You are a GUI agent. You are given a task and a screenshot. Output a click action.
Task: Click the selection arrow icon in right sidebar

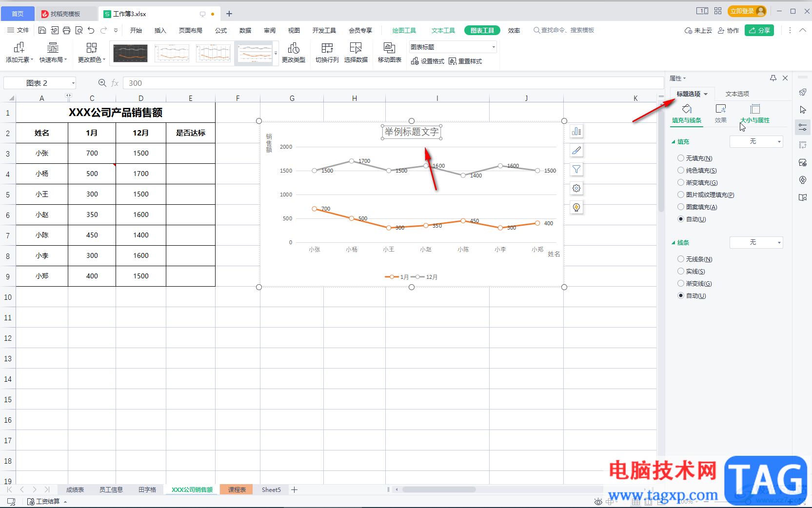[x=803, y=110]
